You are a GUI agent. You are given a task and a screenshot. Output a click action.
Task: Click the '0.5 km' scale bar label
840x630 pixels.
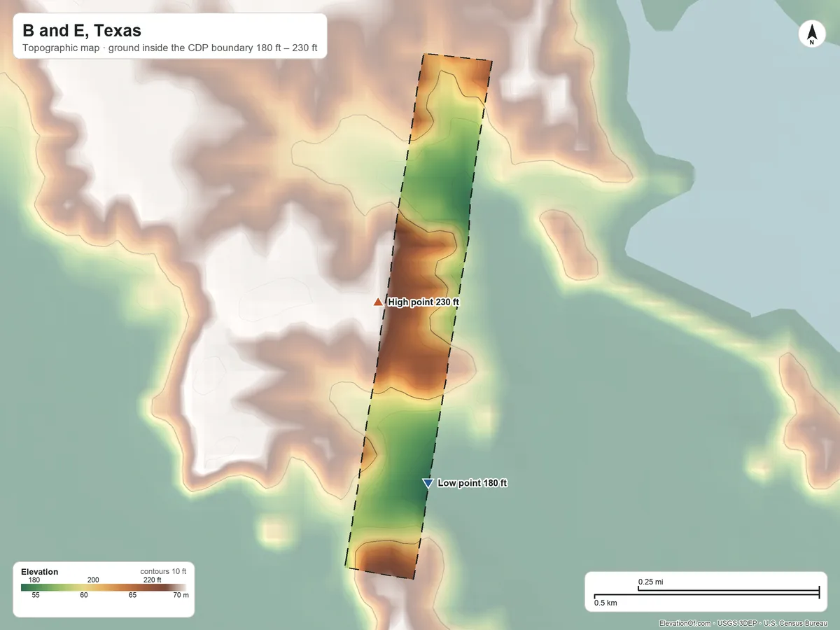pyautogui.click(x=605, y=602)
